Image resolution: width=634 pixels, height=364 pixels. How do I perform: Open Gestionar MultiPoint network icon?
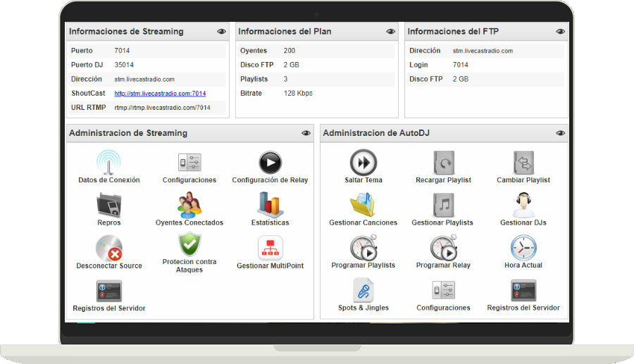coord(270,248)
